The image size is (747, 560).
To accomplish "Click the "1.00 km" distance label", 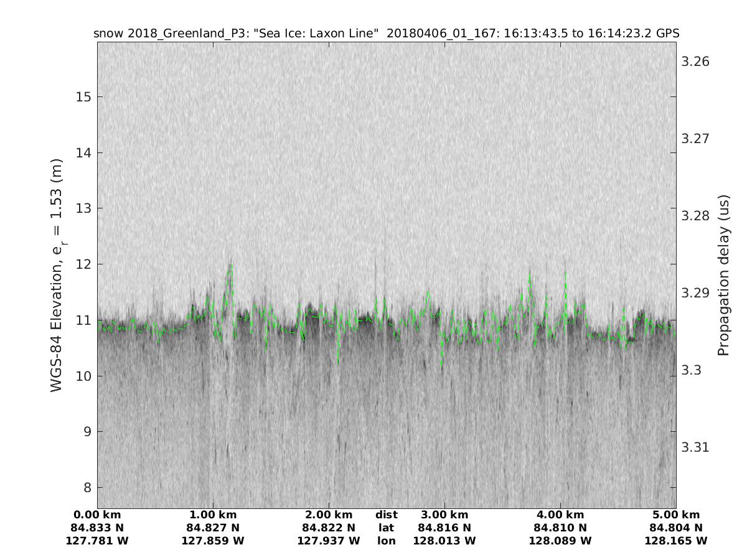I will click(213, 515).
